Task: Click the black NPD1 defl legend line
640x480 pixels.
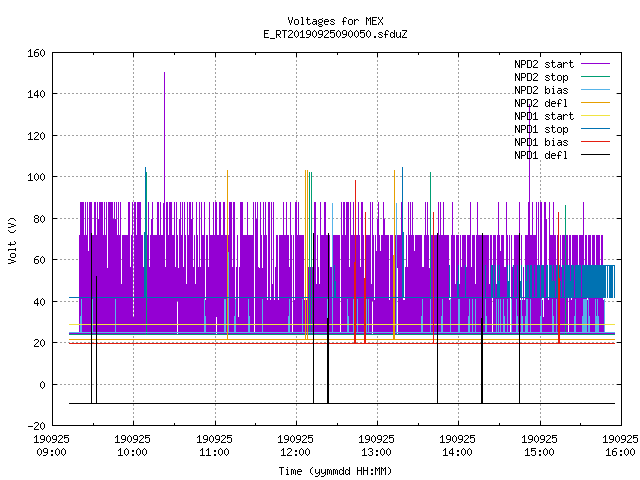Action: [596, 155]
